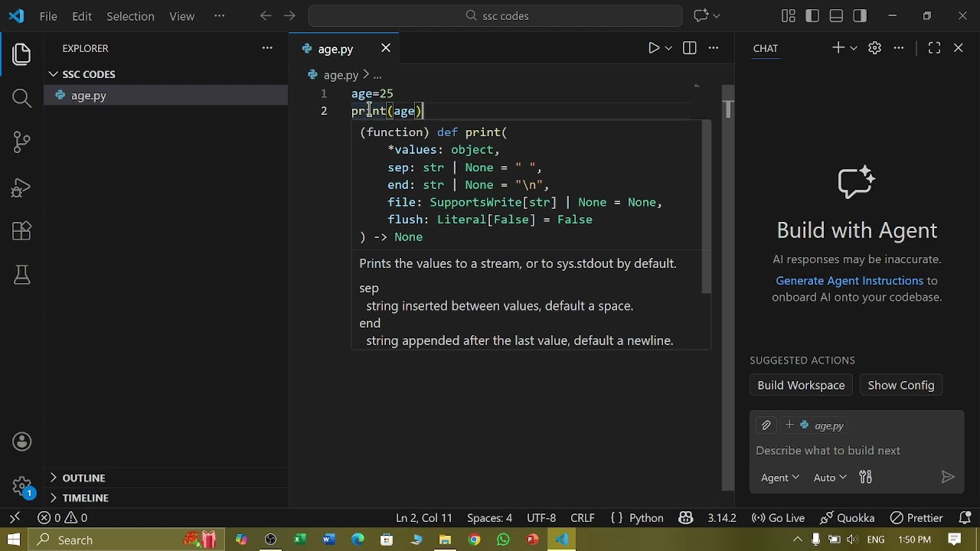Toggle the Secondary Side Bar
980x551 pixels.
point(860,16)
